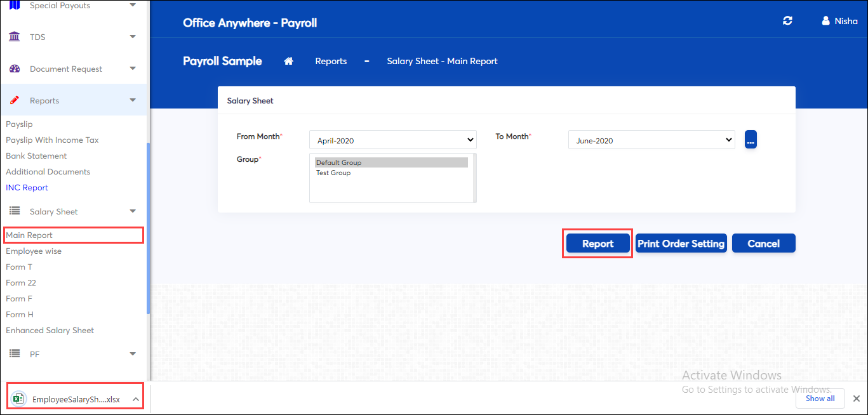Expand the Document Request menu arrow

[x=133, y=69]
